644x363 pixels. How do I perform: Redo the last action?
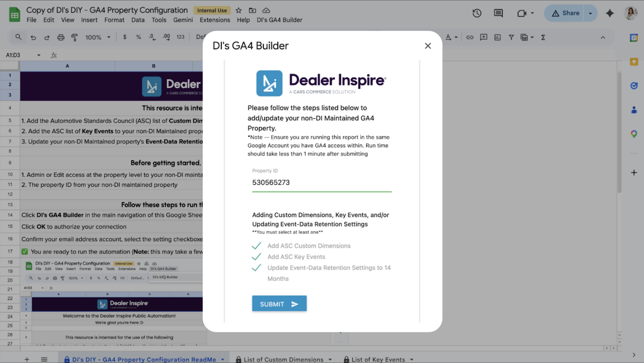point(47,37)
